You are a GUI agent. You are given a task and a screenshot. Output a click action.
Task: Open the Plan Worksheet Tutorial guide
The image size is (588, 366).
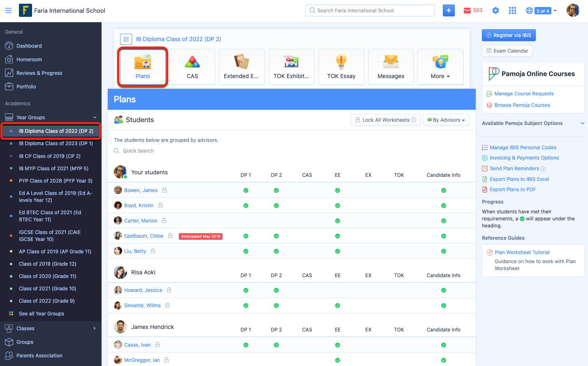[522, 252]
